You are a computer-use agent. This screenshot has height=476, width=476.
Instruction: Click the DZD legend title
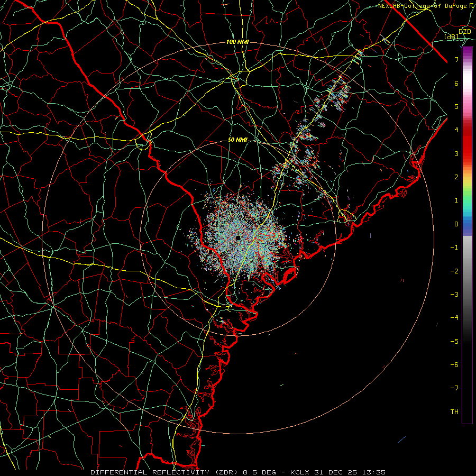tap(464, 32)
